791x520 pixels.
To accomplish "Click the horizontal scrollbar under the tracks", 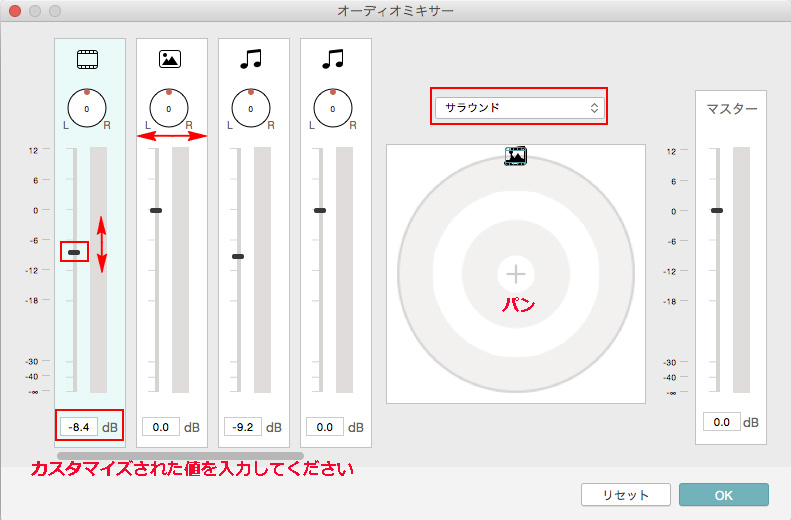I will pos(180,455).
